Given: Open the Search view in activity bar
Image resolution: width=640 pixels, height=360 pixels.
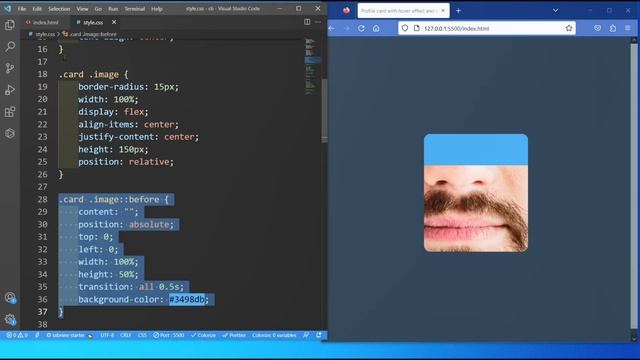Looking at the screenshot, I should pyautogui.click(x=10, y=47).
